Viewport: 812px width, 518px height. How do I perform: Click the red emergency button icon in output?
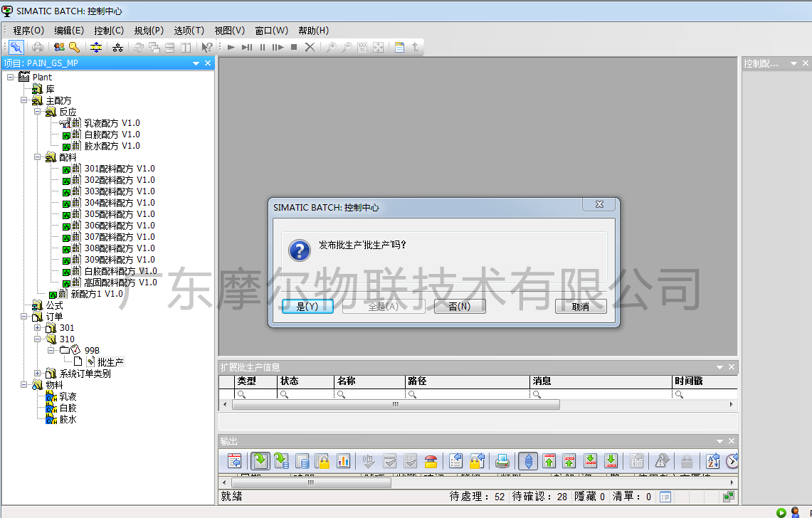431,460
